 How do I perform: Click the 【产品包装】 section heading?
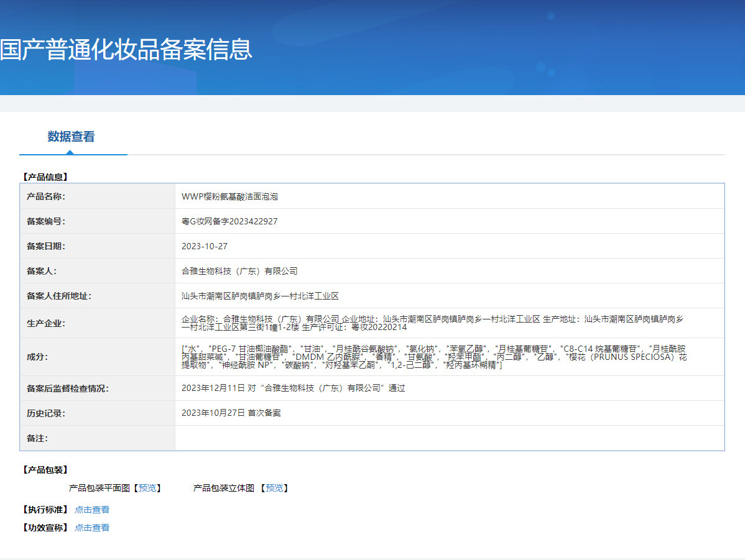(44, 470)
